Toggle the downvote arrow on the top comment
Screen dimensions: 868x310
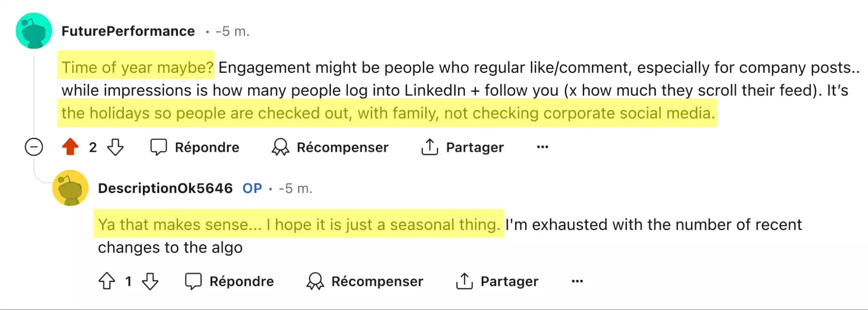[115, 147]
